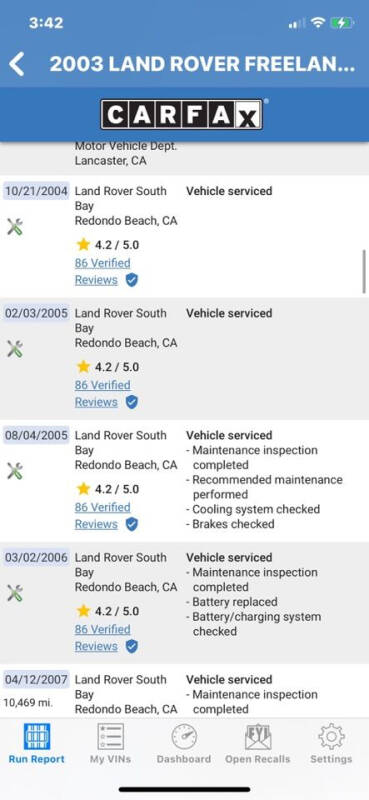Tap the CARFAX logo banner
The height and width of the screenshot is (800, 369).
[182, 115]
